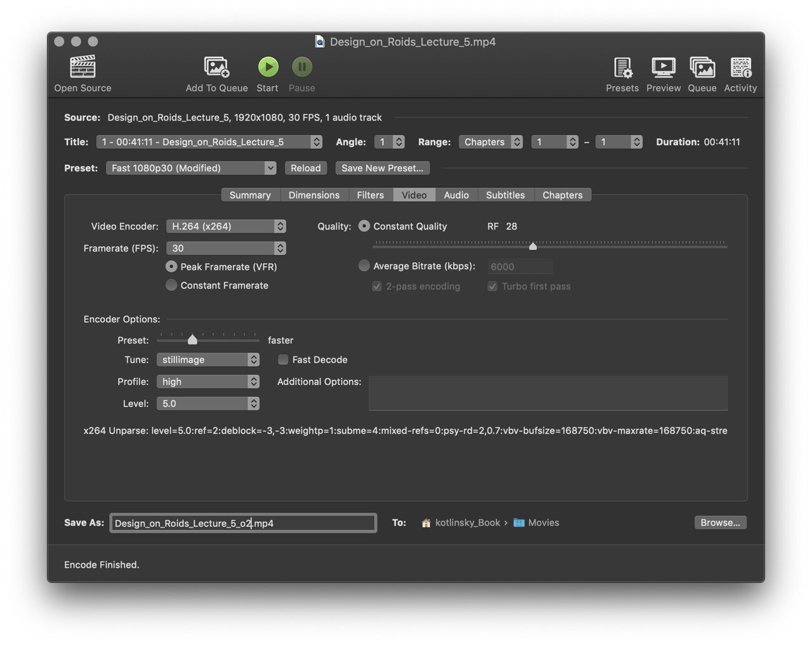Click the Average Bitrate 6000 field
Viewport: 812px width, 645px height.
(520, 267)
